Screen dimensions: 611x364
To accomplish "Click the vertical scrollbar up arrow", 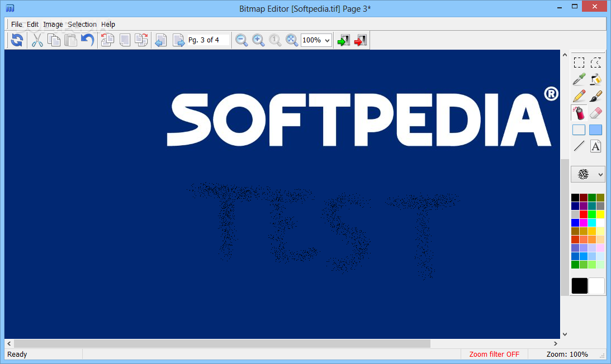I will click(x=565, y=55).
